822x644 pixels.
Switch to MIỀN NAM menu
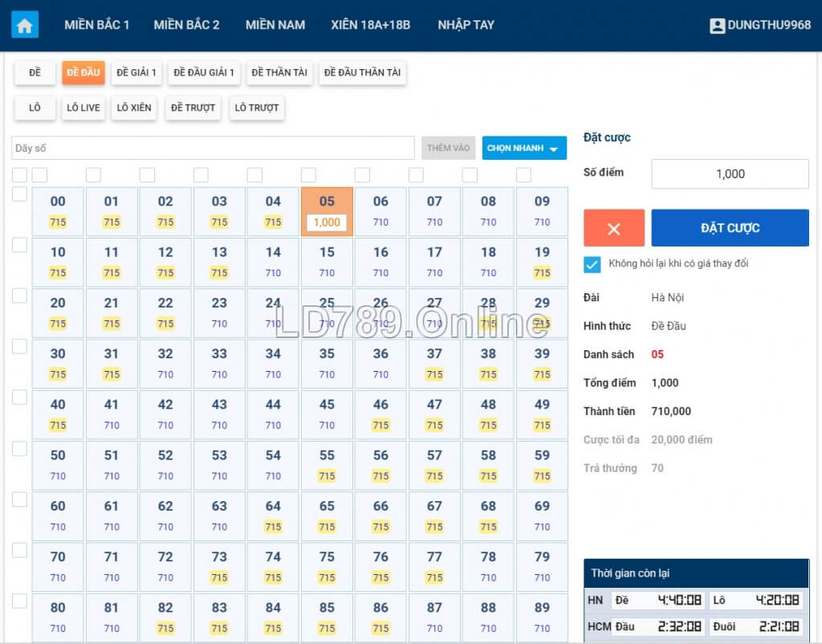(x=275, y=25)
